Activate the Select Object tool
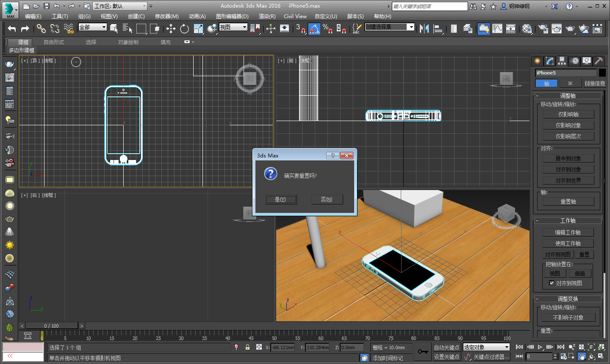 tap(114, 28)
